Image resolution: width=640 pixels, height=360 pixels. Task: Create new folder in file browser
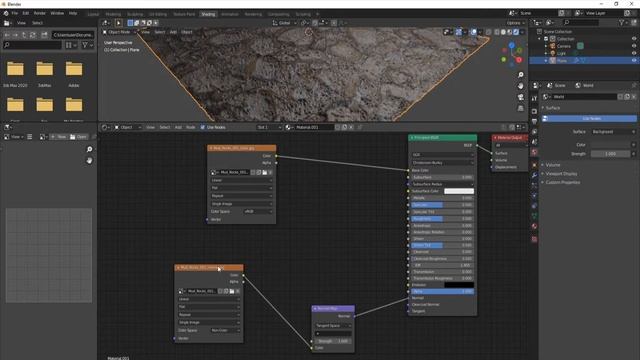pyautogui.click(x=44, y=35)
